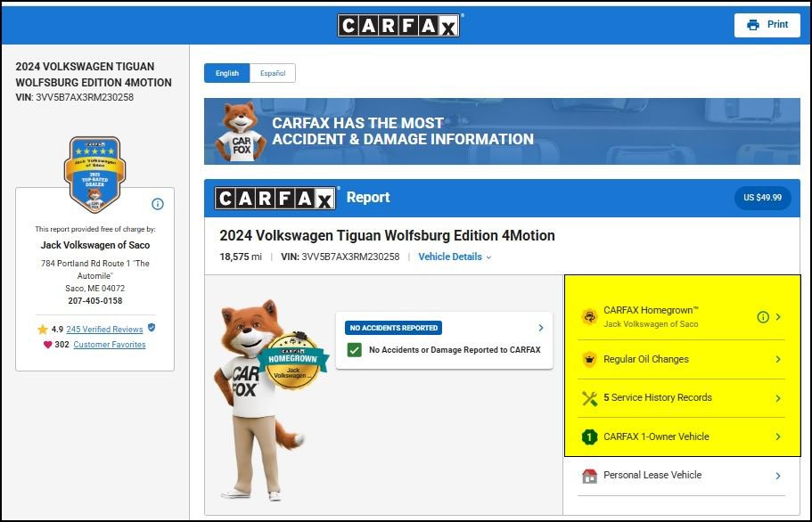
Task: Click the Print button
Action: tap(767, 25)
